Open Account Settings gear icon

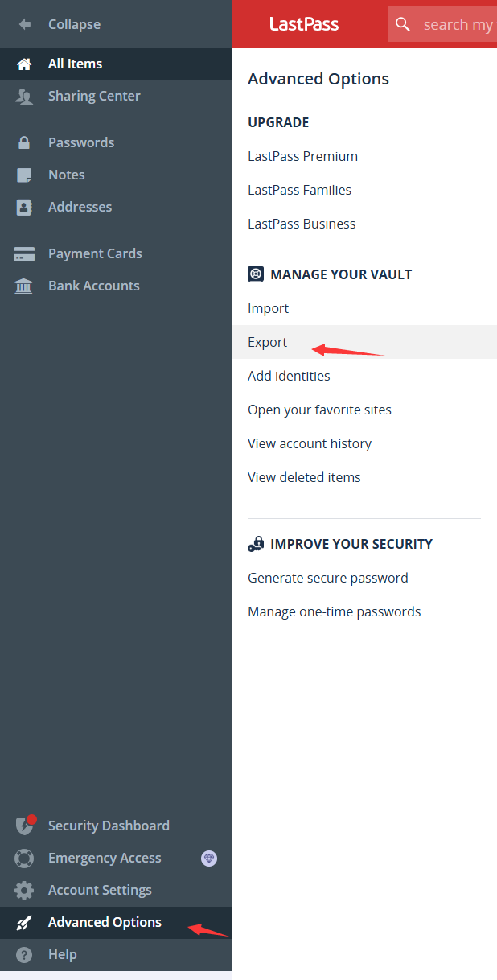click(24, 891)
